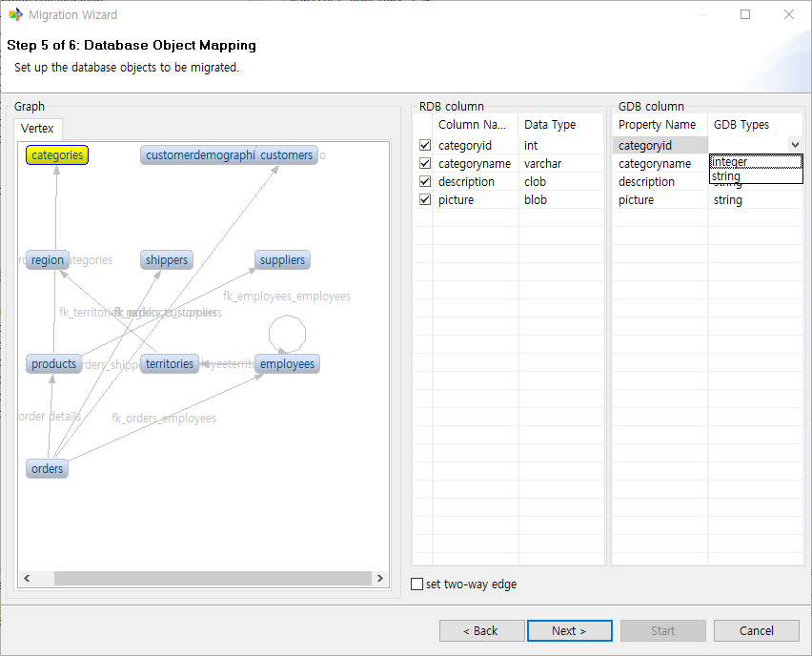812x656 pixels.
Task: Select the products vertex node
Action: click(53, 364)
